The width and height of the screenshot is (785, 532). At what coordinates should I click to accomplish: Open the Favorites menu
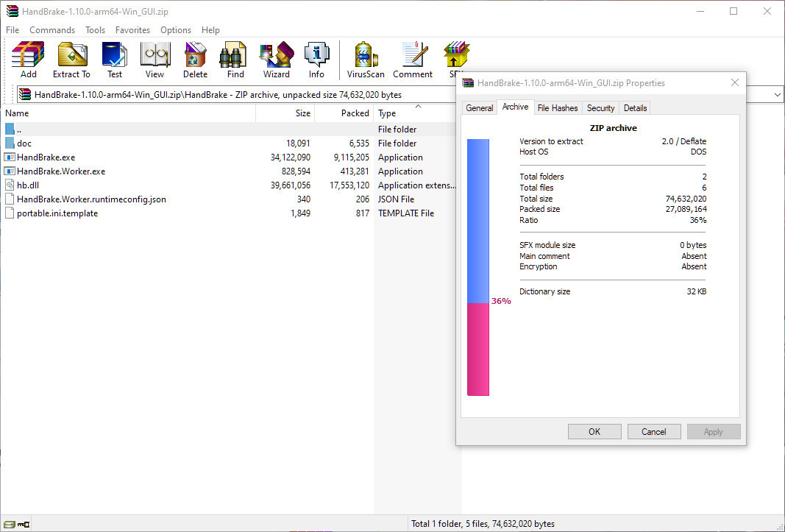(132, 30)
